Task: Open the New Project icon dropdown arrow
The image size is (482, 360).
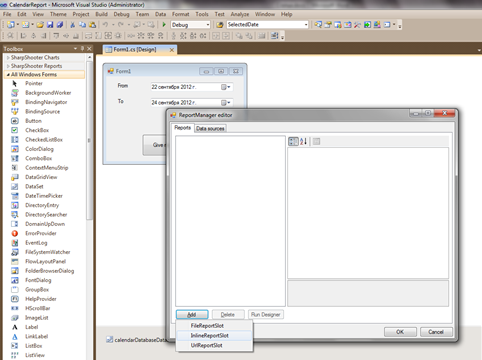Action: click(x=18, y=25)
